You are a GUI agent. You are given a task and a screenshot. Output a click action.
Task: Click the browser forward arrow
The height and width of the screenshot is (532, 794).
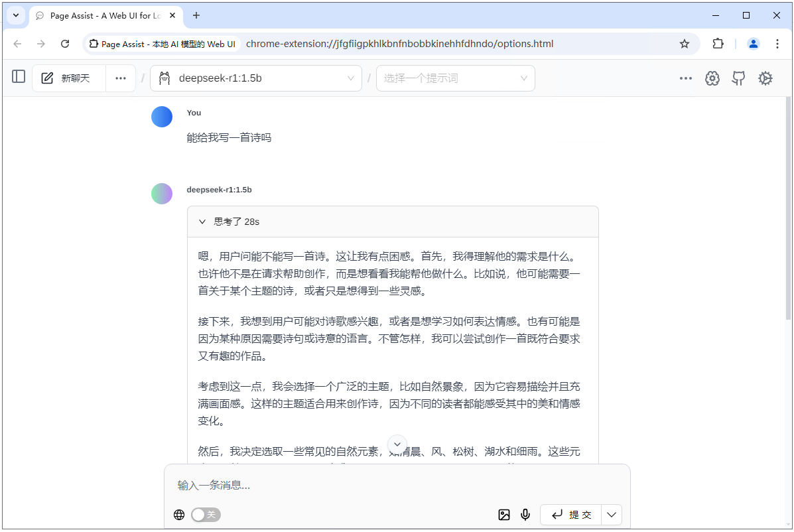(41, 44)
